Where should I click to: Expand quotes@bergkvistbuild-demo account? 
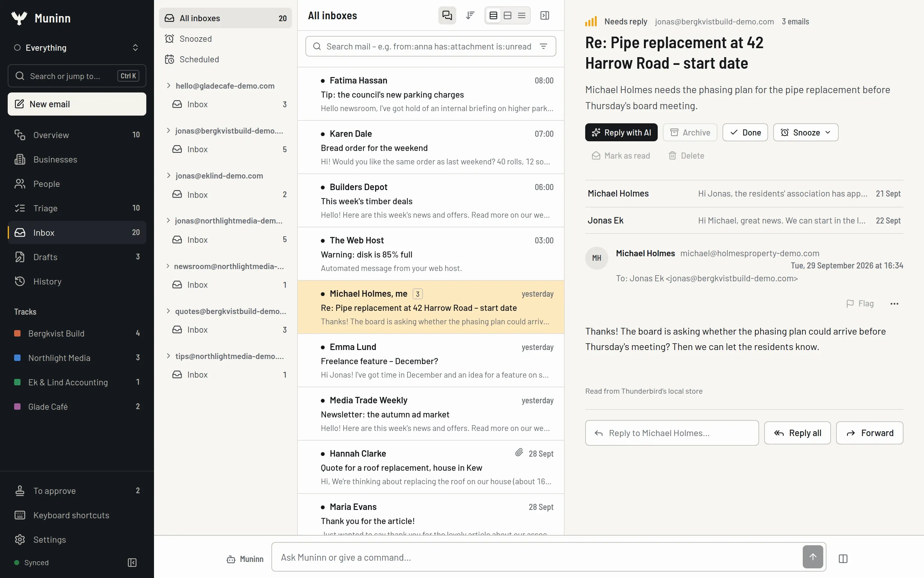[x=168, y=311]
